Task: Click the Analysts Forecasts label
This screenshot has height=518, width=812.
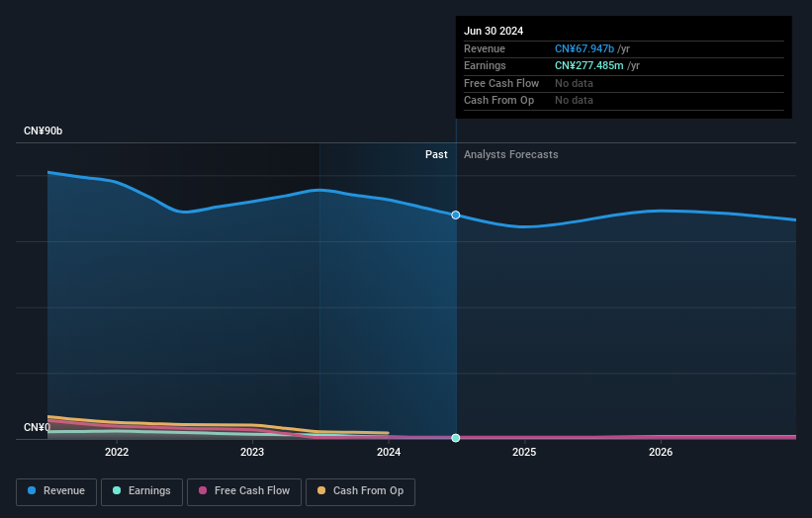Action: click(x=511, y=154)
